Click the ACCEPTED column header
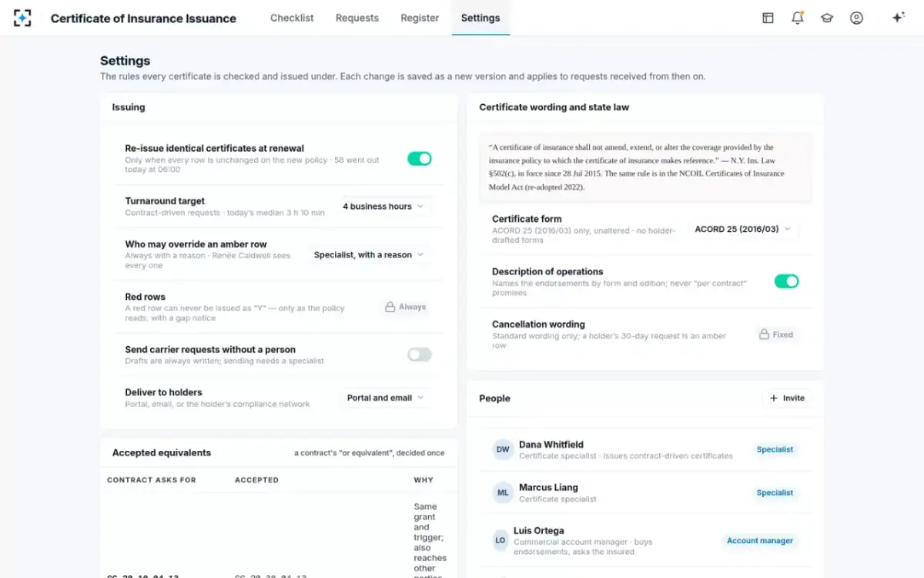Viewport: 924px width, 578px height. (x=256, y=479)
